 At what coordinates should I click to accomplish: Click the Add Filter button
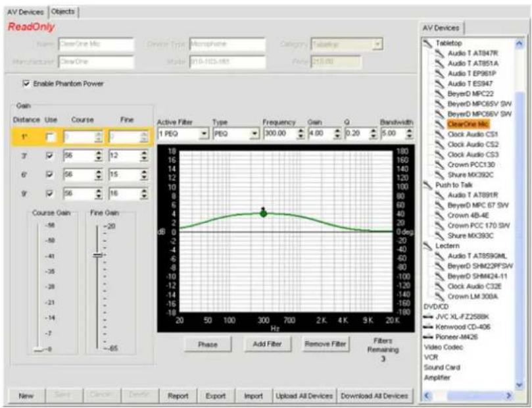[x=268, y=344]
